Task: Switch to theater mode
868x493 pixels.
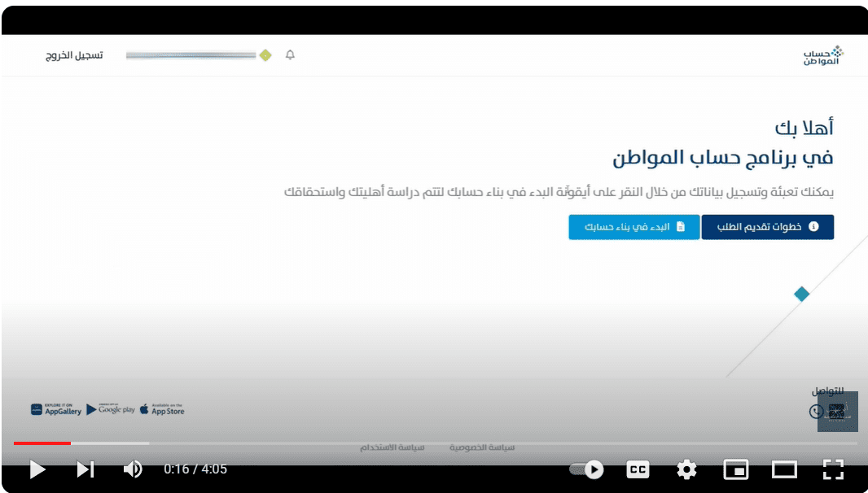Action: 784,469
